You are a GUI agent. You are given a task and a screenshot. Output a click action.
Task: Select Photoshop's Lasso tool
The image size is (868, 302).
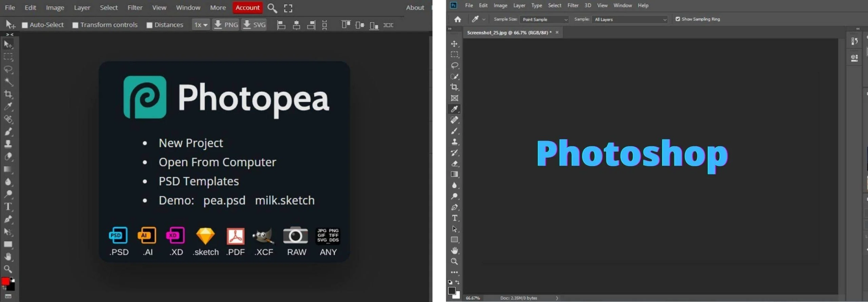(x=455, y=65)
